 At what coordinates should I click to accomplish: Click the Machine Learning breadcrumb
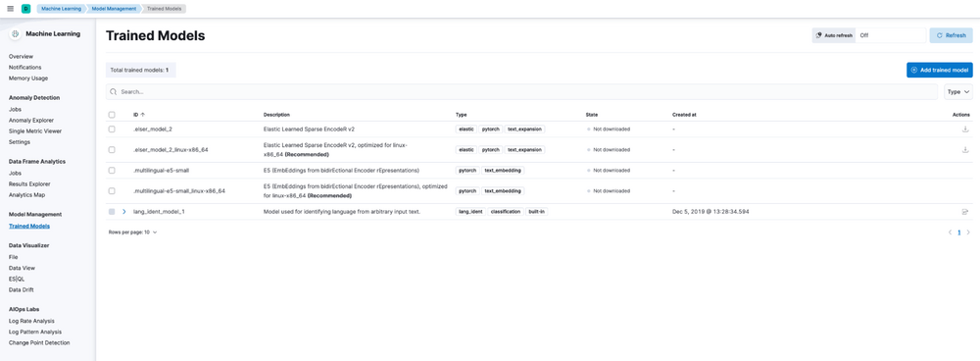click(x=61, y=9)
